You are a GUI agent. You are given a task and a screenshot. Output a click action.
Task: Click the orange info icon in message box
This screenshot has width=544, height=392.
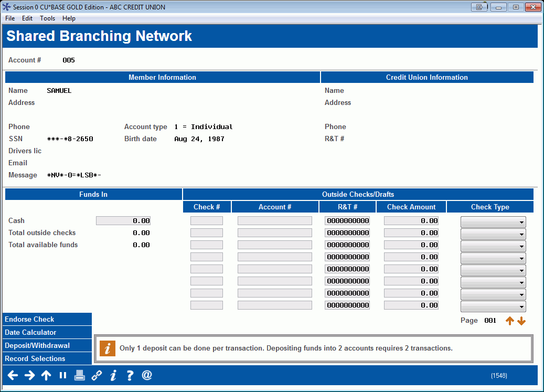[x=108, y=348]
